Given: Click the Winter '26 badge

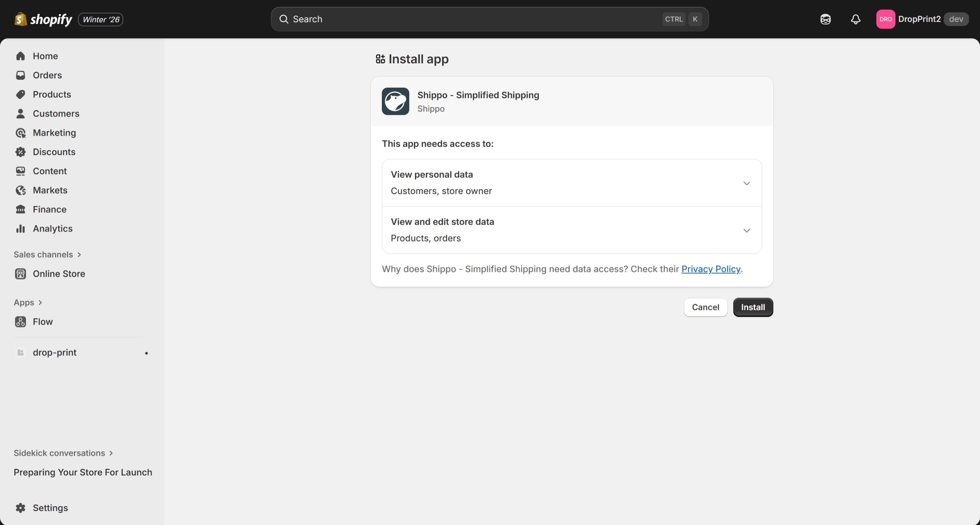Looking at the screenshot, I should [x=101, y=19].
